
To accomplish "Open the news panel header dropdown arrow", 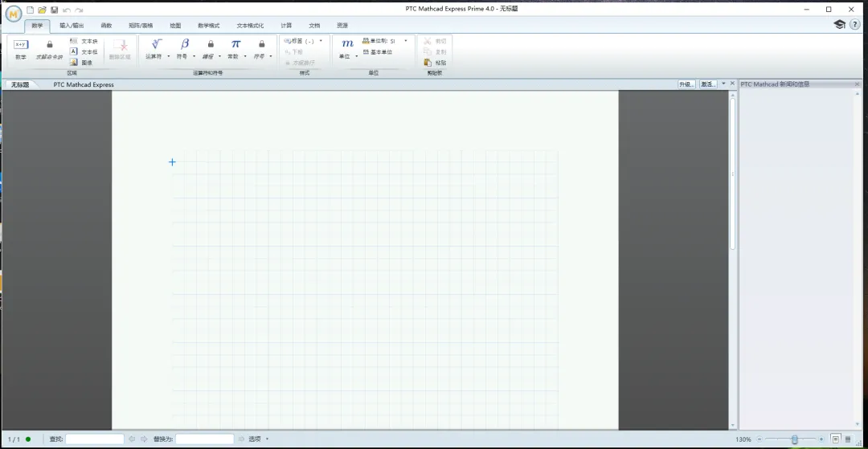I will click(723, 84).
